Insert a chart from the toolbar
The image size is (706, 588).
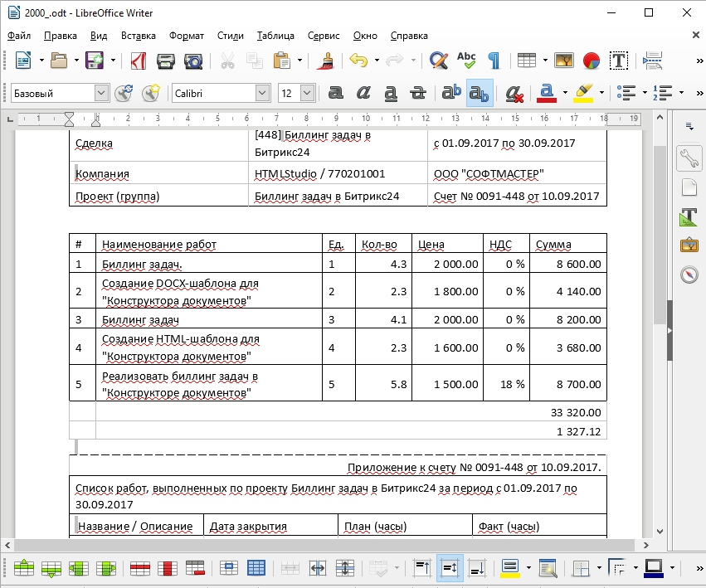(x=591, y=61)
